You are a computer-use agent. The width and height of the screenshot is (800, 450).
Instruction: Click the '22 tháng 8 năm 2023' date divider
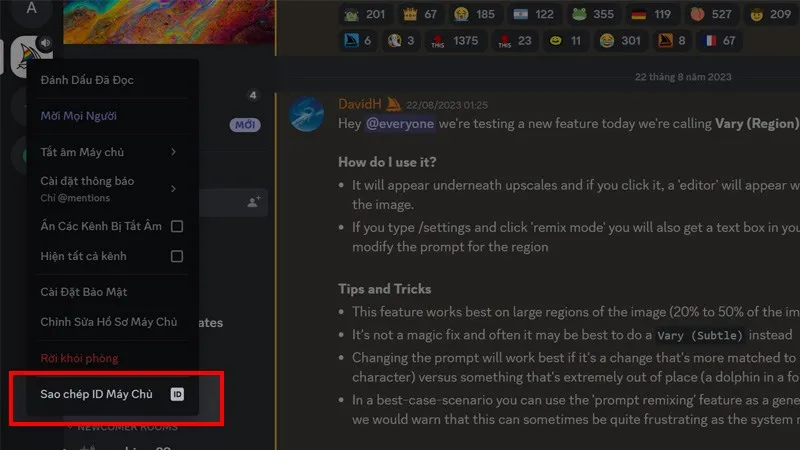(683, 77)
